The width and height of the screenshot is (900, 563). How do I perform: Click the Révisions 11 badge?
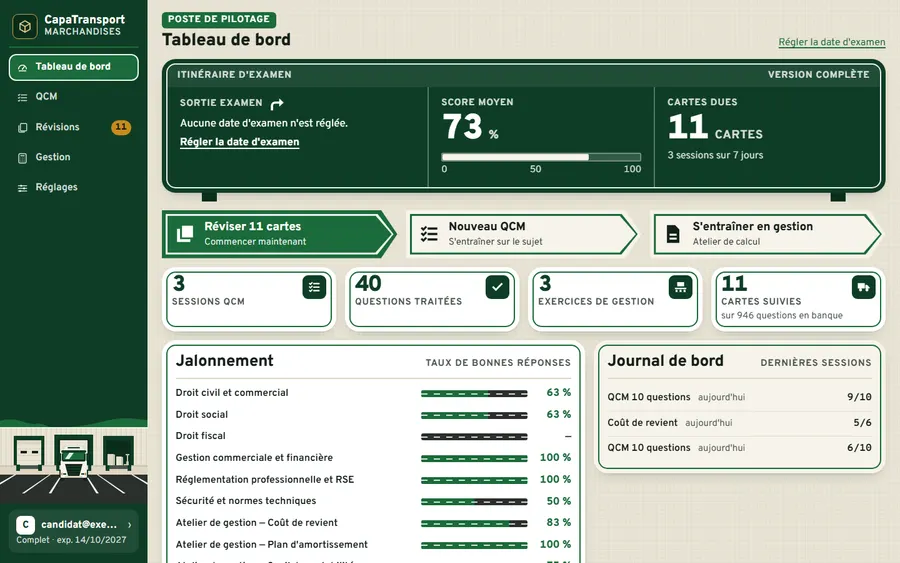point(121,127)
